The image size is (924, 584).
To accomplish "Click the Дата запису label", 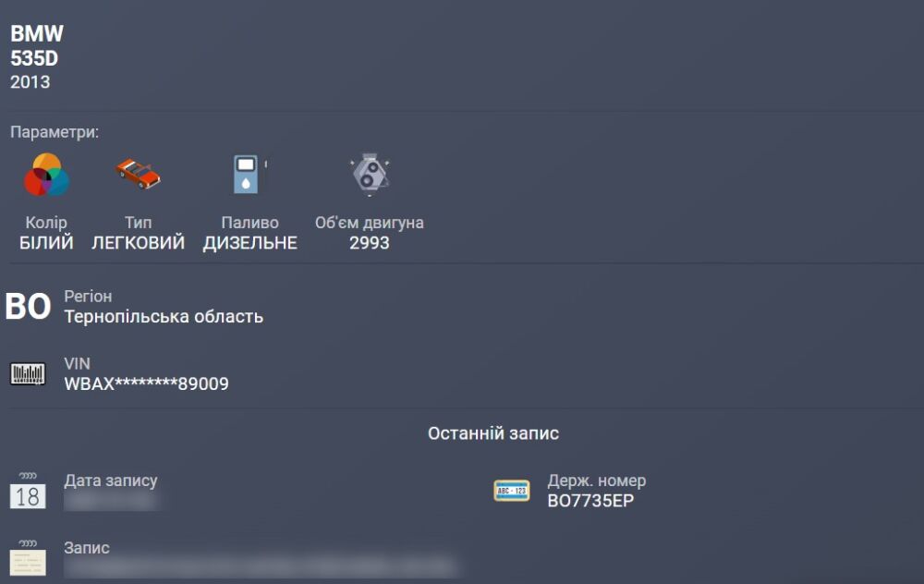I will (111, 481).
